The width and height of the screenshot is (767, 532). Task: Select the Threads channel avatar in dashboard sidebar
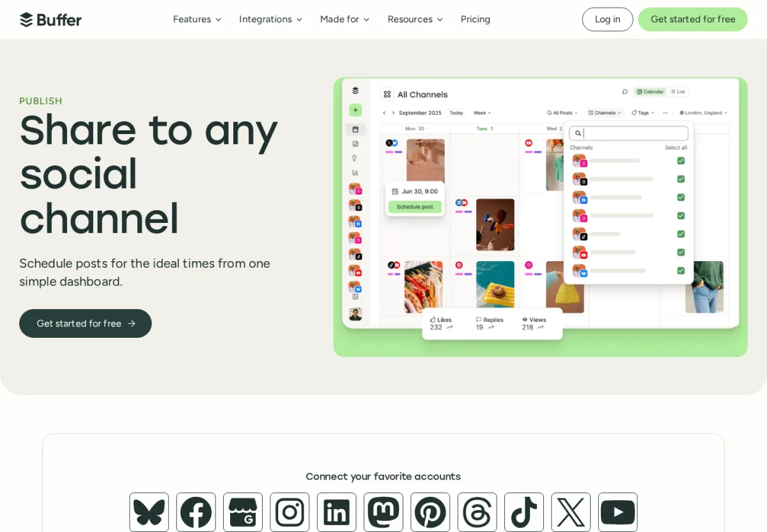click(355, 206)
